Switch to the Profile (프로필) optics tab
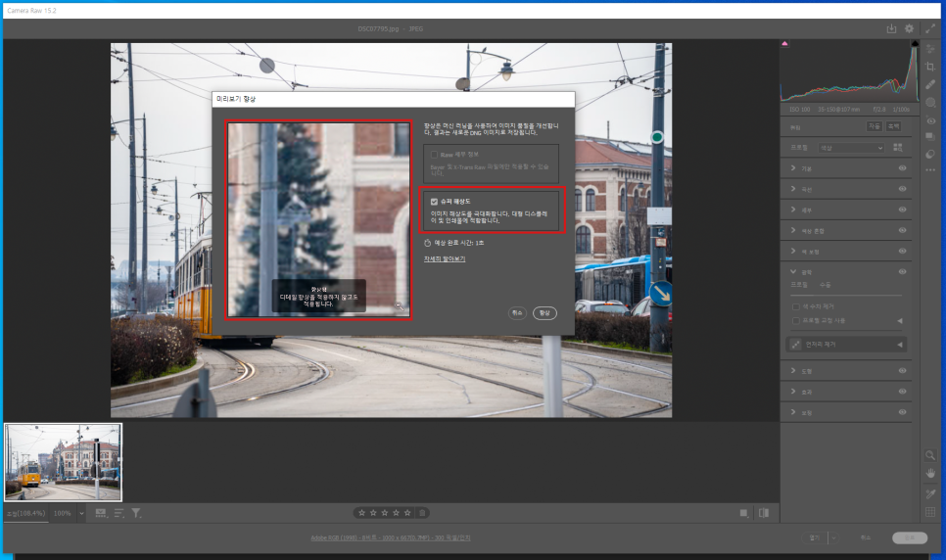946x560 pixels. point(799,284)
